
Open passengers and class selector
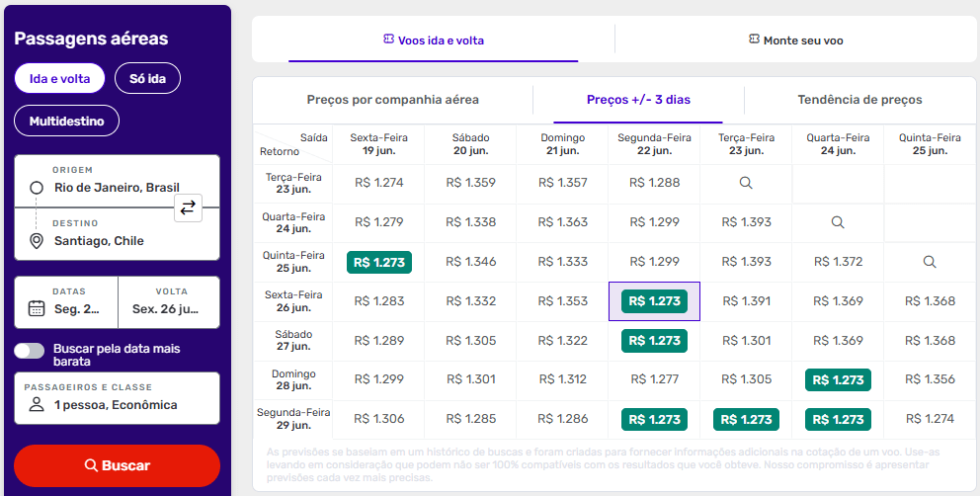click(117, 397)
